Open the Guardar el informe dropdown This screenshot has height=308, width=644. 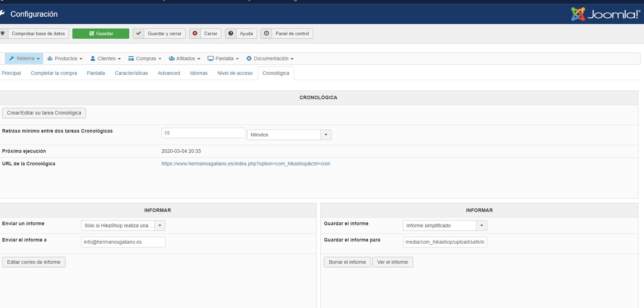445,226
